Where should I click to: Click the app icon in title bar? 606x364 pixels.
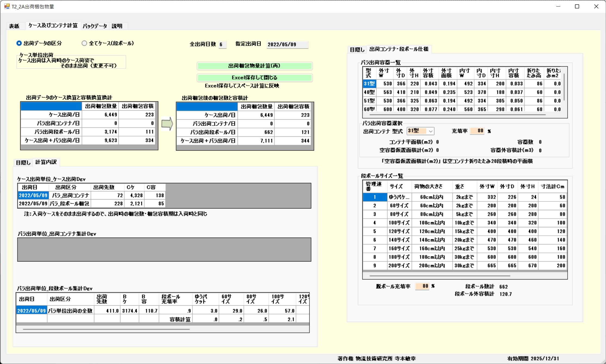pyautogui.click(x=7, y=6)
